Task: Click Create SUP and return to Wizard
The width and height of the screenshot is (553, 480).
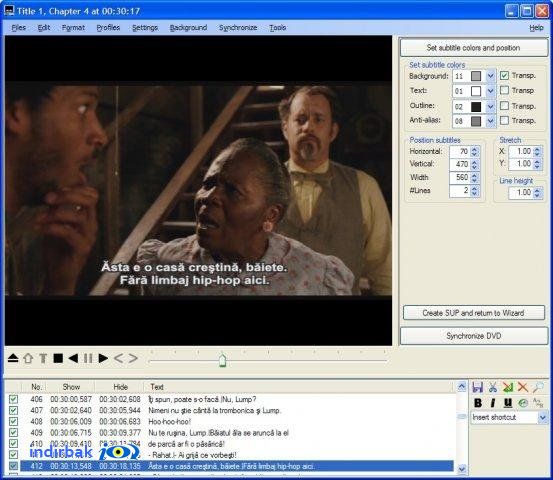Action: coord(474,313)
